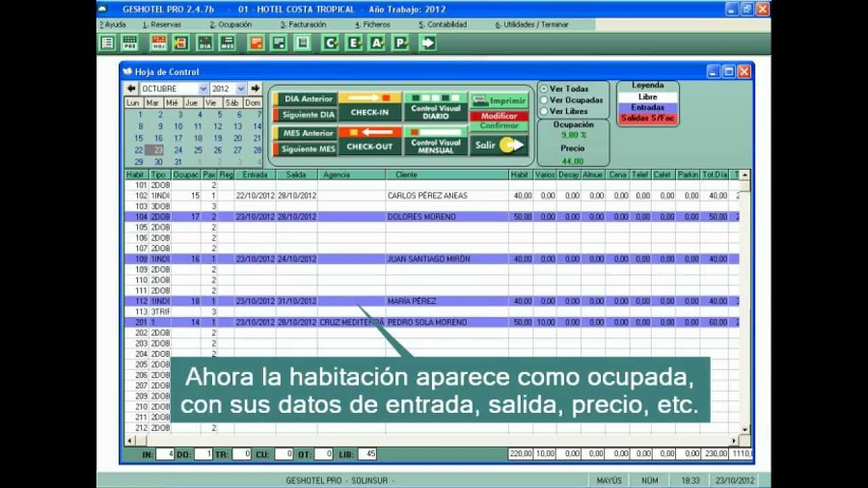Go to previous month with left arrow

coord(131,89)
